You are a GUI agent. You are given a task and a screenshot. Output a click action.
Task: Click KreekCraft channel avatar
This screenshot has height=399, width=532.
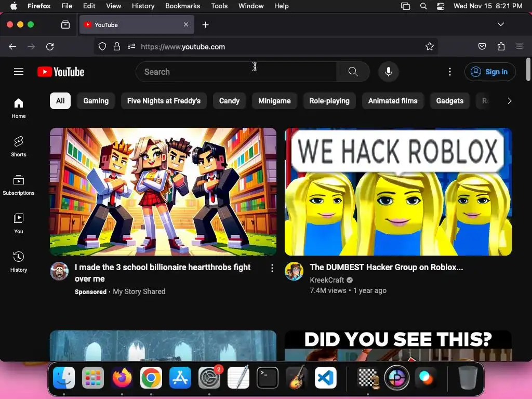294,271
